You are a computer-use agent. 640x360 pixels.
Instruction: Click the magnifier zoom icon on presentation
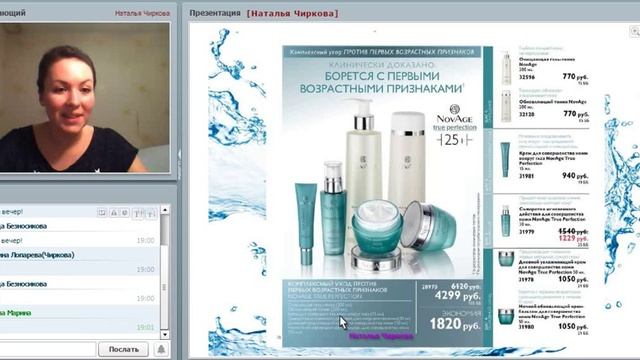[x=635, y=31]
